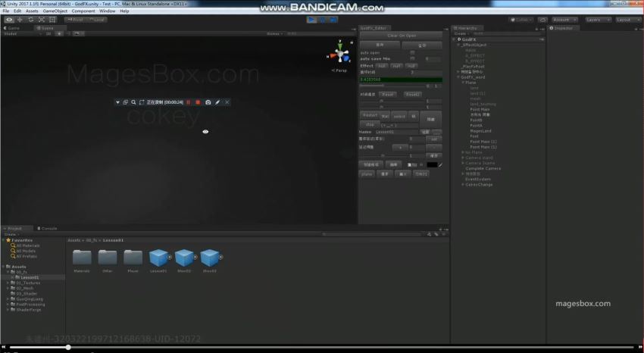Screen dimensions: 644x353
Task: Click the Reset2 button in GodFX editor
Action: tap(412, 95)
